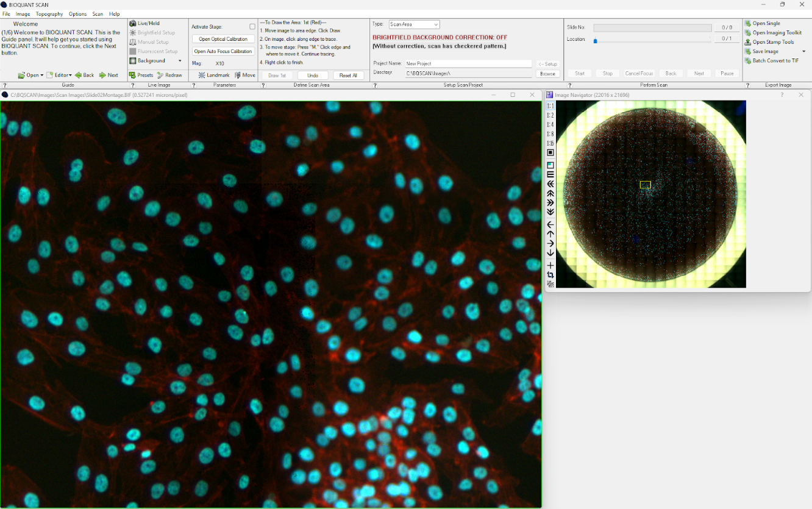Go Back in the Guide panel
812x509 pixels.
pyautogui.click(x=84, y=75)
